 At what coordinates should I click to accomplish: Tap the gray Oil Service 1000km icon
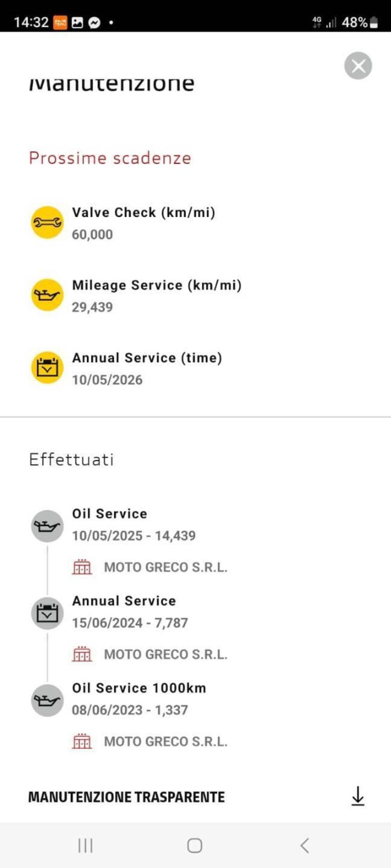click(47, 700)
